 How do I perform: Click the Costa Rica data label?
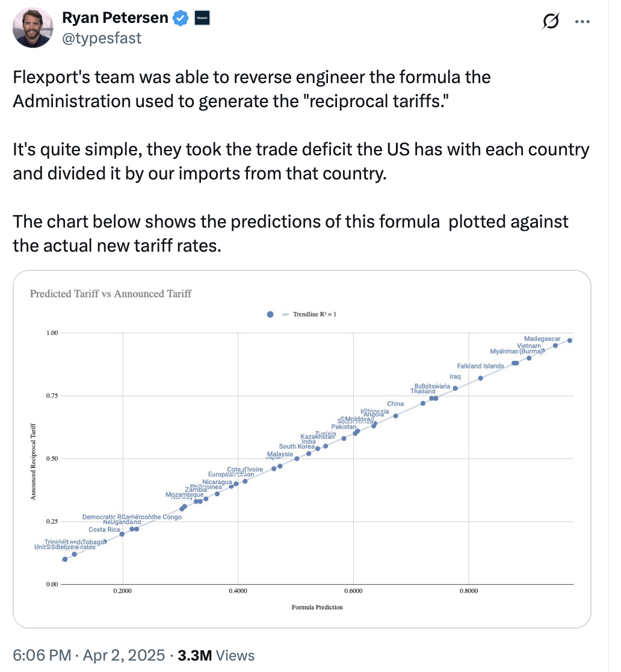click(105, 530)
